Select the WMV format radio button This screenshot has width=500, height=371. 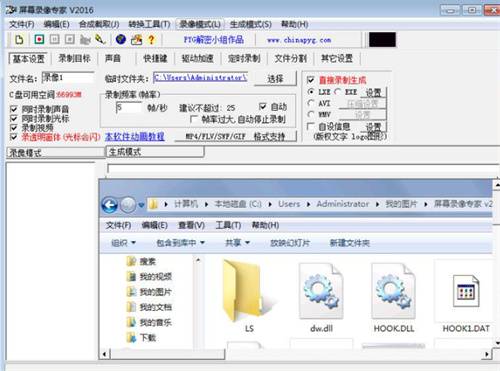click(311, 114)
